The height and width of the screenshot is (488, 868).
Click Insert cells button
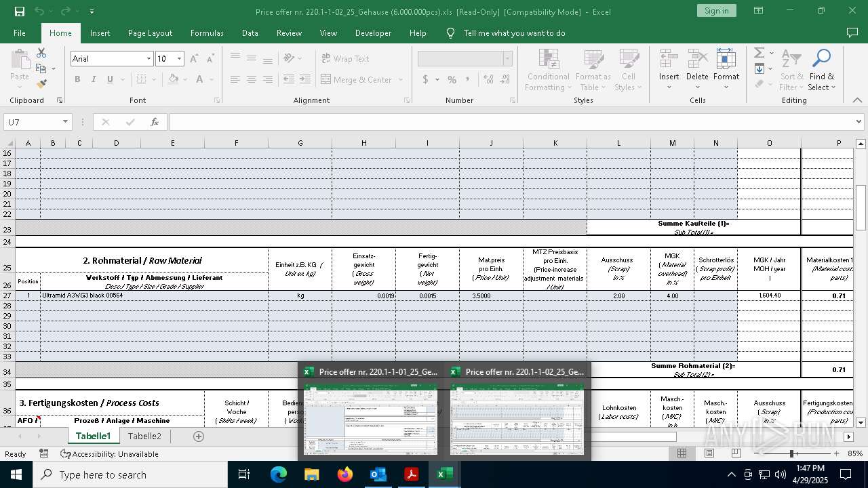tap(669, 70)
